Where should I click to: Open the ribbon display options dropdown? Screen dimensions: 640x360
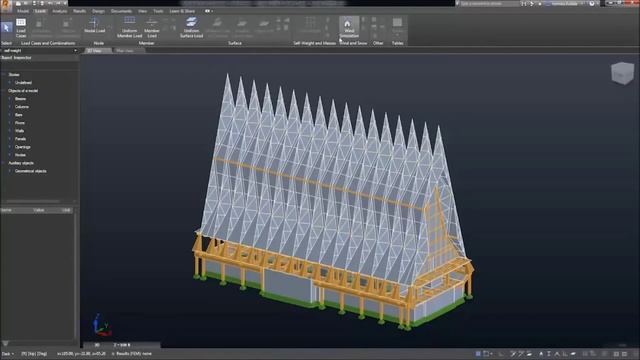(x=209, y=11)
